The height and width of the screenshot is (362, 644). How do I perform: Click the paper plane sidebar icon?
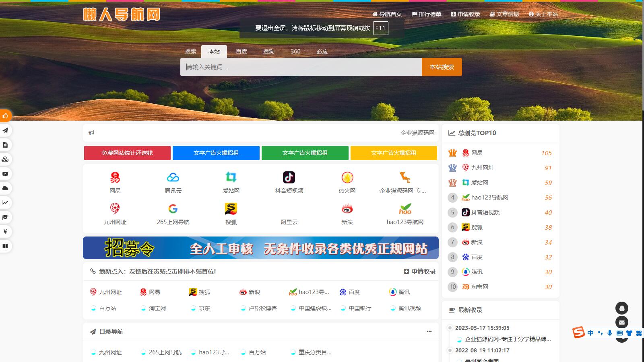(5, 130)
